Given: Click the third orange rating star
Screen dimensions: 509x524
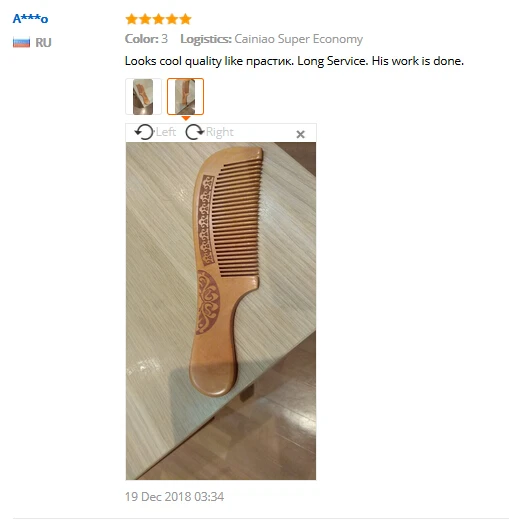Looking at the screenshot, I should [x=158, y=19].
